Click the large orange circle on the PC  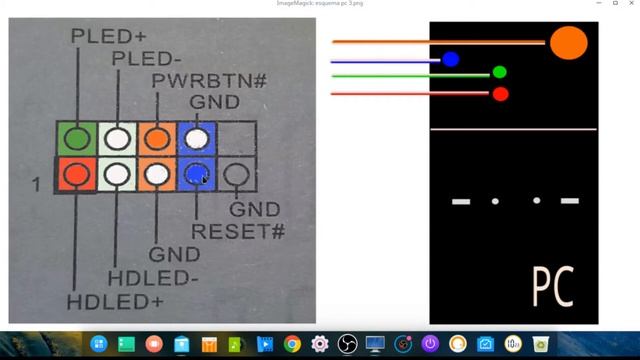click(569, 43)
